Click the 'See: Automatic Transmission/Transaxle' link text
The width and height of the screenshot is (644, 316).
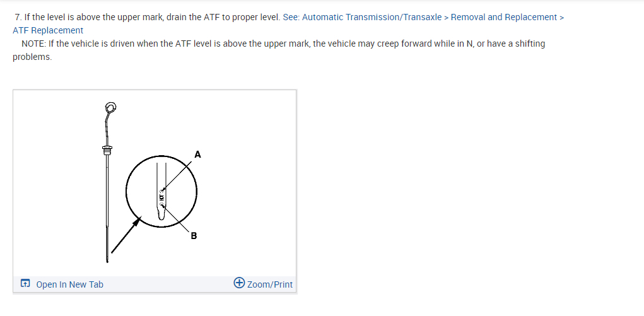(x=363, y=17)
